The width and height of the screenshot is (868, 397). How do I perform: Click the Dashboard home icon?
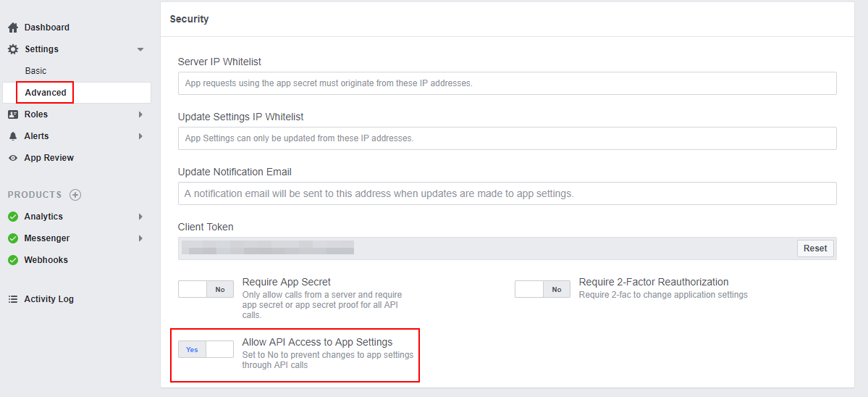(x=12, y=28)
